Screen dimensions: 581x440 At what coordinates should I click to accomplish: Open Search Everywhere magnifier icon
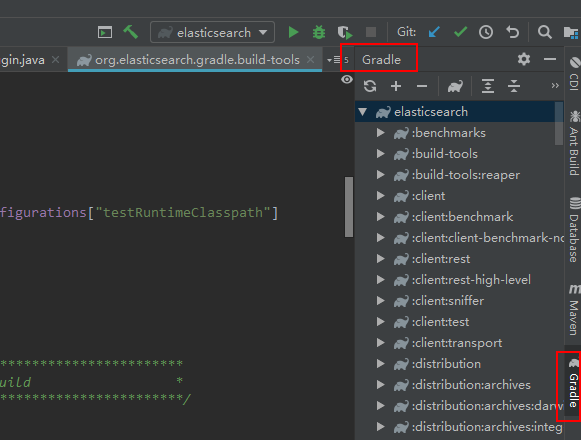[x=544, y=32]
